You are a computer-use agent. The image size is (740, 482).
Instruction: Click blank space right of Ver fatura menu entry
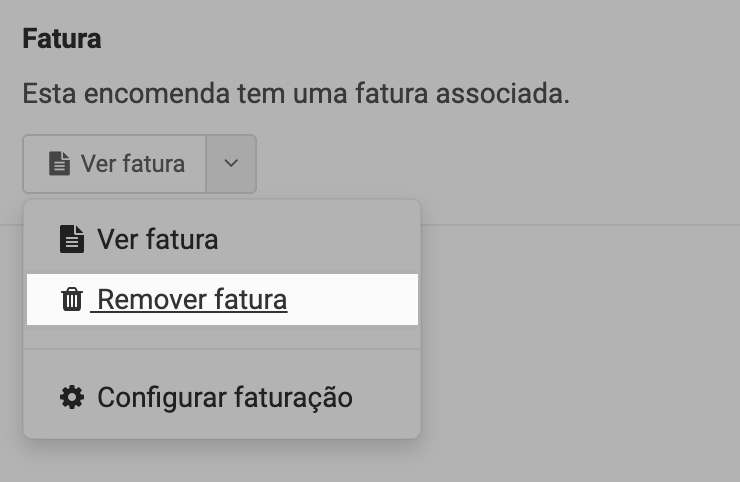pyautogui.click(x=330, y=239)
